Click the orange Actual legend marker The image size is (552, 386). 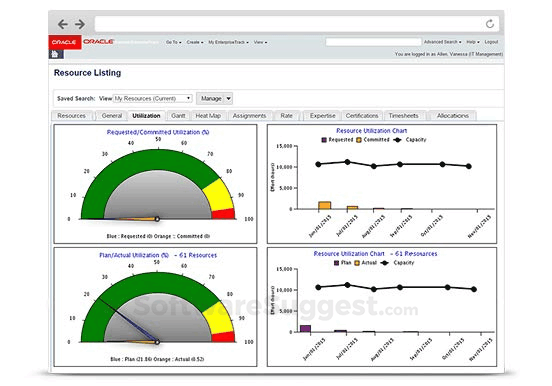tap(357, 263)
